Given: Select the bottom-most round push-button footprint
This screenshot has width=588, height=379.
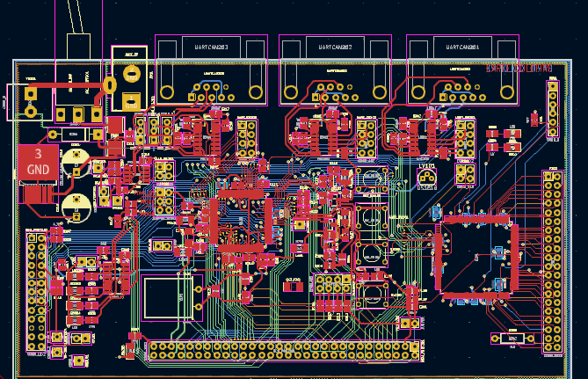Looking at the screenshot, I should pos(372,295).
